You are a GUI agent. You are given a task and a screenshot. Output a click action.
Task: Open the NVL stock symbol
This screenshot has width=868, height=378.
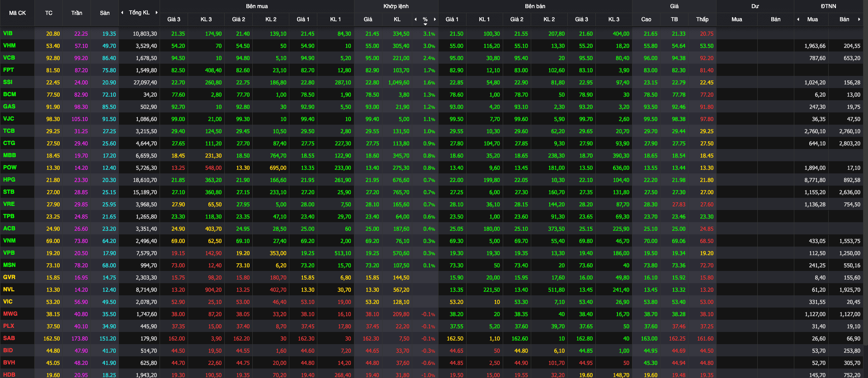[x=9, y=289]
